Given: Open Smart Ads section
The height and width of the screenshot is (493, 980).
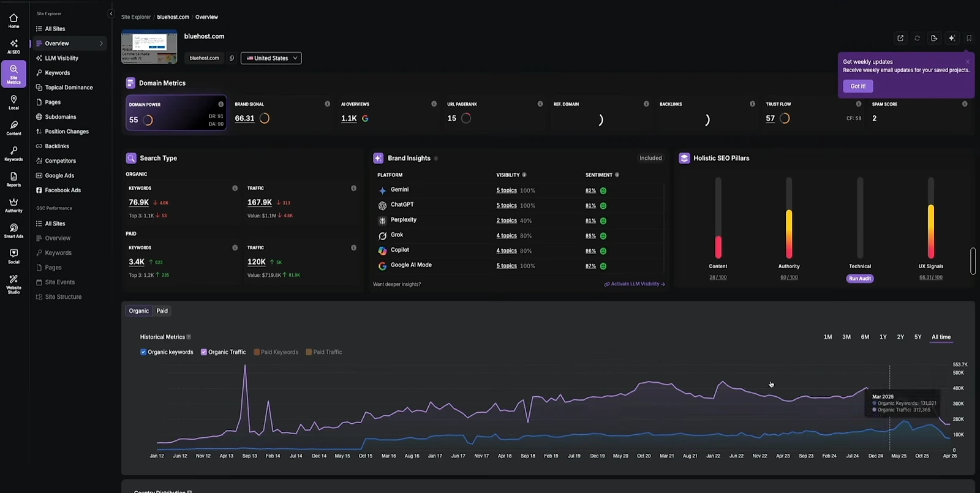Looking at the screenshot, I should tap(13, 231).
